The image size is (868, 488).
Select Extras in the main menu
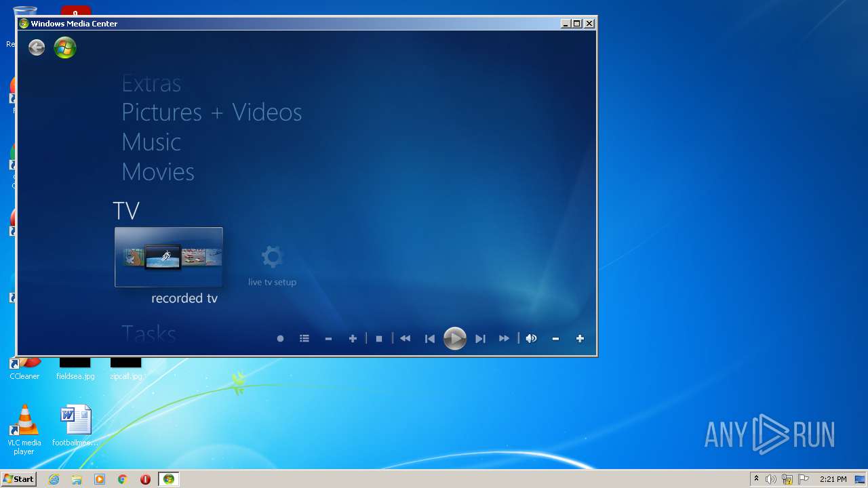151,83
